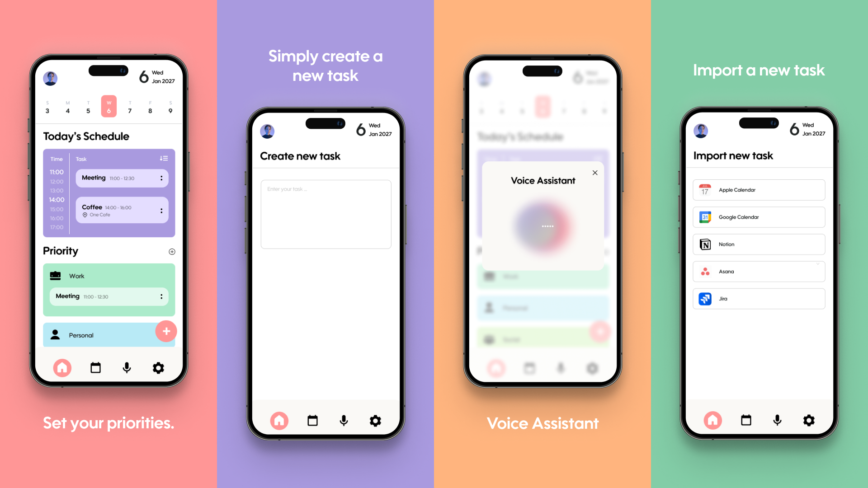Tap the home icon in bottom nav
This screenshot has height=488, width=868.
tap(63, 367)
